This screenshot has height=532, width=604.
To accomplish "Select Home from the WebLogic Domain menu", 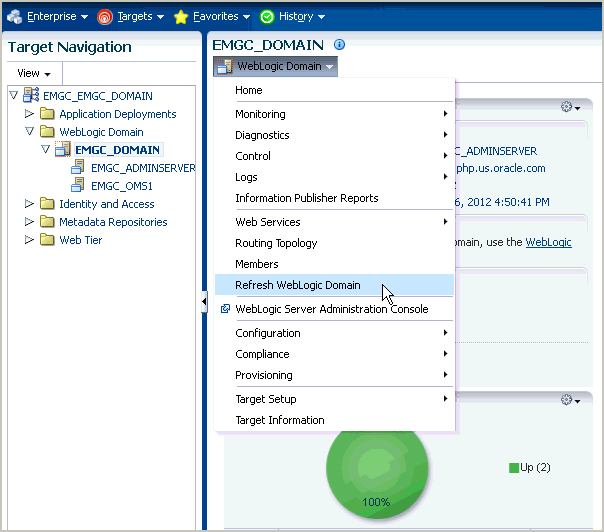I will 334,90.
